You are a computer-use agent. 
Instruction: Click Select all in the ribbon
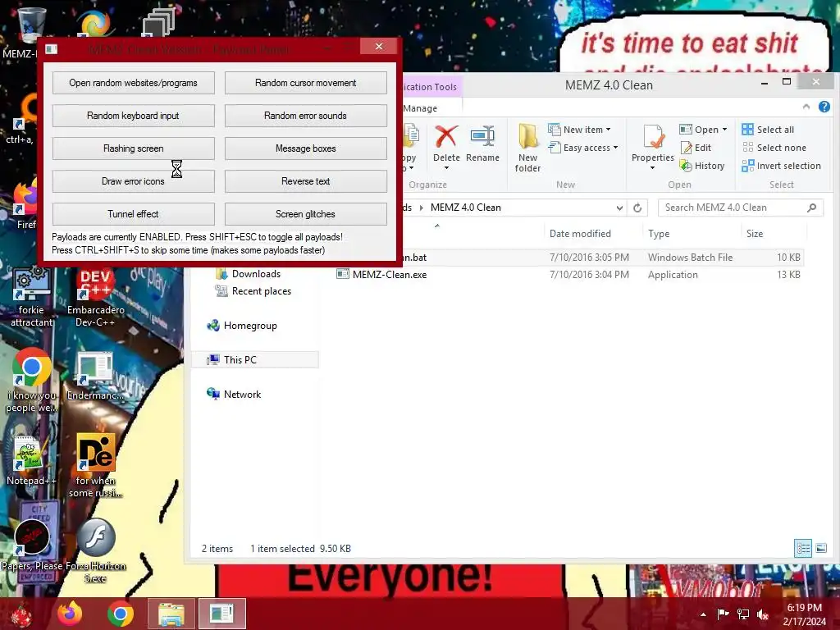(768, 130)
